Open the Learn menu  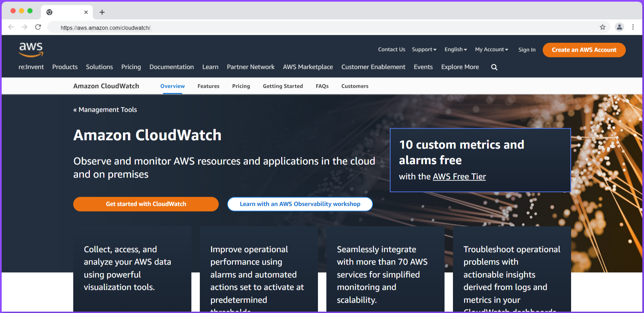(210, 67)
